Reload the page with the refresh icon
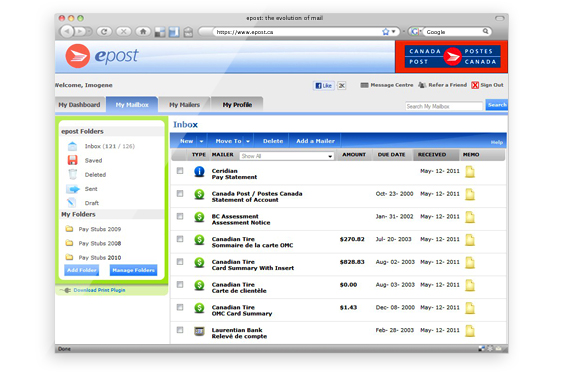Viewport: 569px width, 373px height. tap(104, 32)
